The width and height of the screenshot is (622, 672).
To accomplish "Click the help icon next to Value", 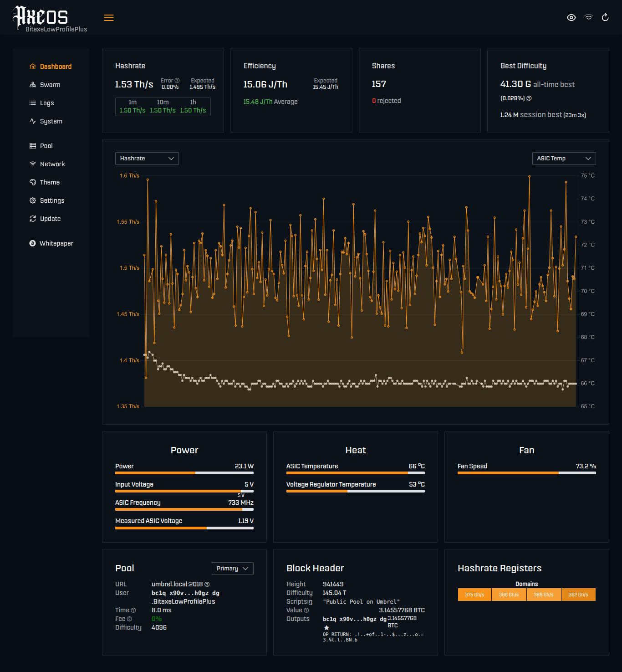I will 306,610.
